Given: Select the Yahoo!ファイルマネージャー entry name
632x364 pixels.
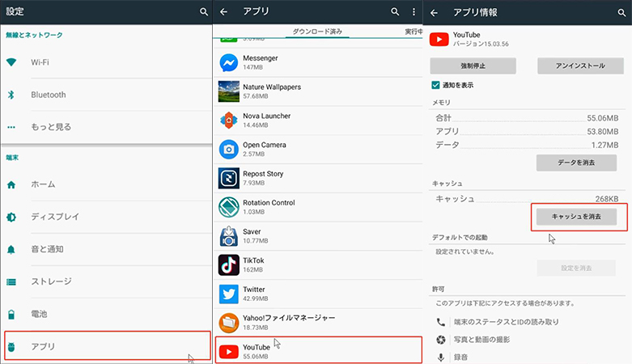Looking at the screenshot, I should coord(289,318).
